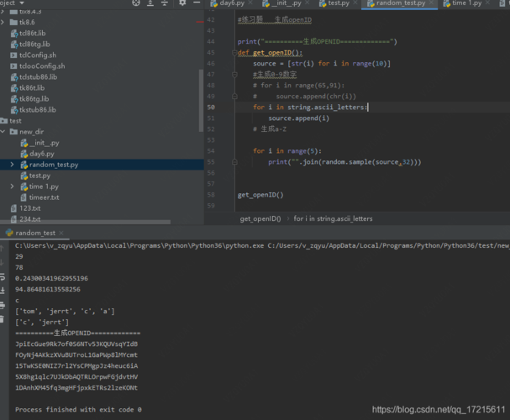Click the Project tree horizontal scrollbar
The width and height of the screenshot is (510, 420).
click(85, 223)
